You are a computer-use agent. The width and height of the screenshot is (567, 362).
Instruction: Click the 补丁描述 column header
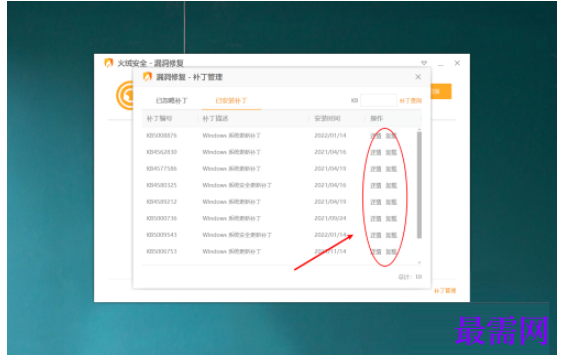215,119
